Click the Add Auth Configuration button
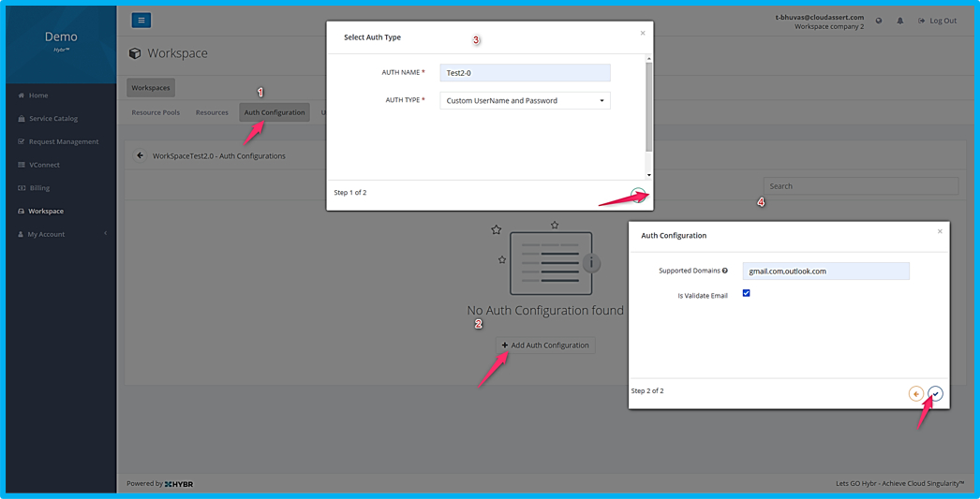The width and height of the screenshot is (980, 499). (545, 345)
